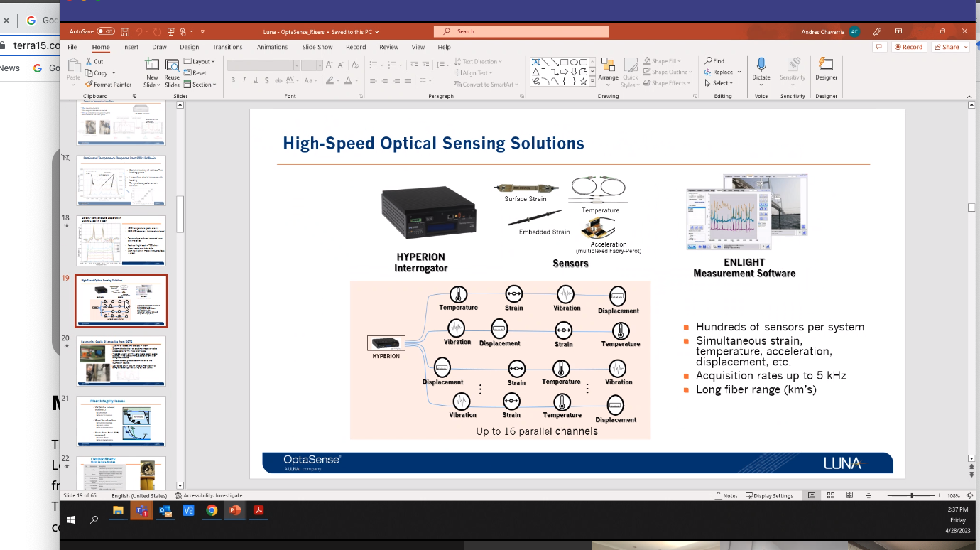Click Start From Beginning presentation icon
Screen dimensions: 980x550
tap(170, 32)
